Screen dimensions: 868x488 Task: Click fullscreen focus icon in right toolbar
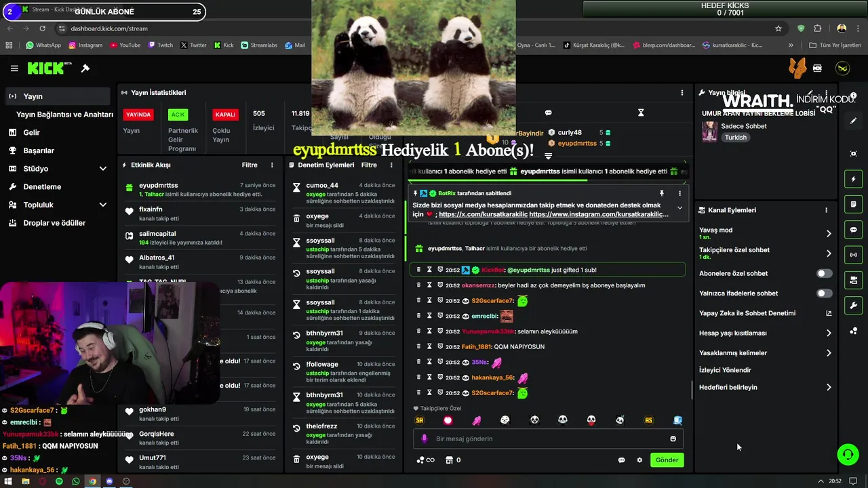tap(854, 154)
